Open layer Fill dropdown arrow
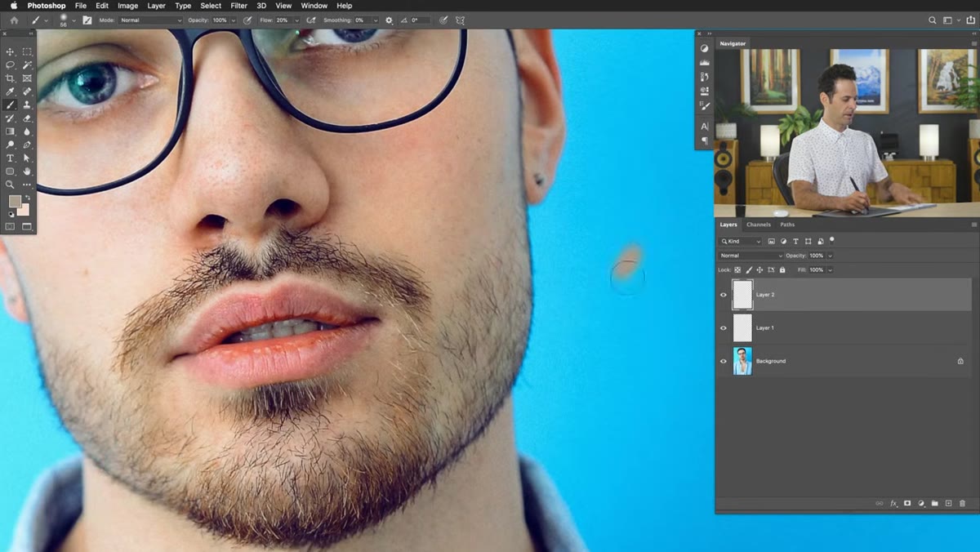This screenshot has width=980, height=552. (x=831, y=269)
